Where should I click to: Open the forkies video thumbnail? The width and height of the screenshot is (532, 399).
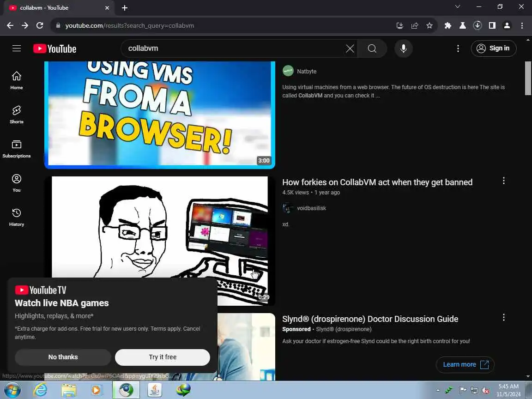coord(160,241)
